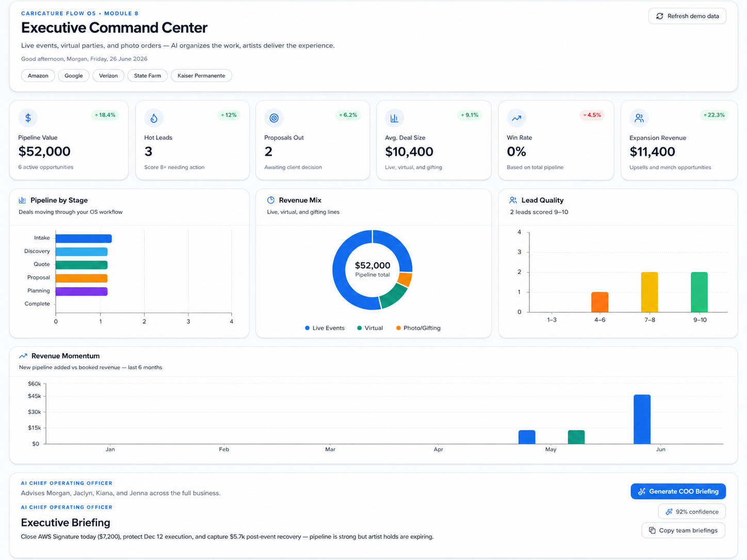Click Refresh demo data button

click(x=687, y=16)
